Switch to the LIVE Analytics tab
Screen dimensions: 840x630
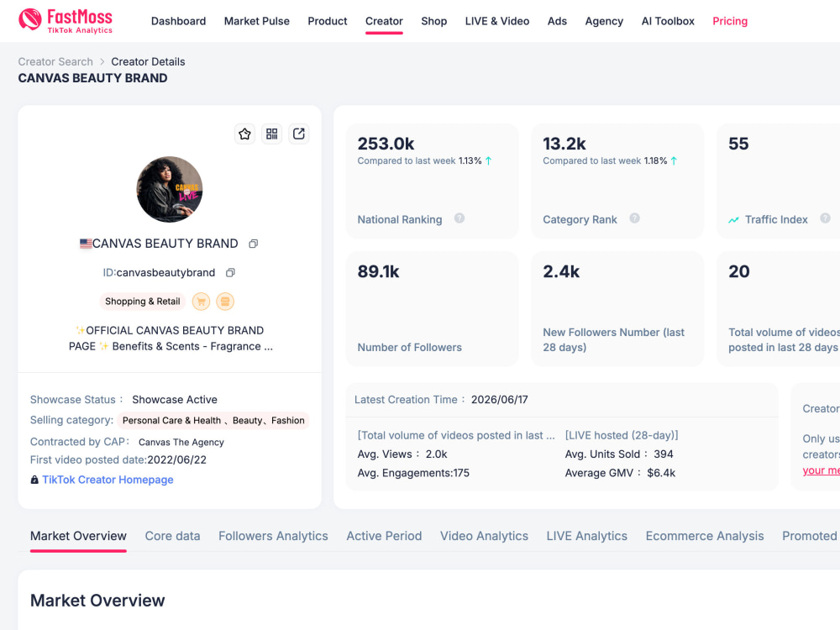586,536
